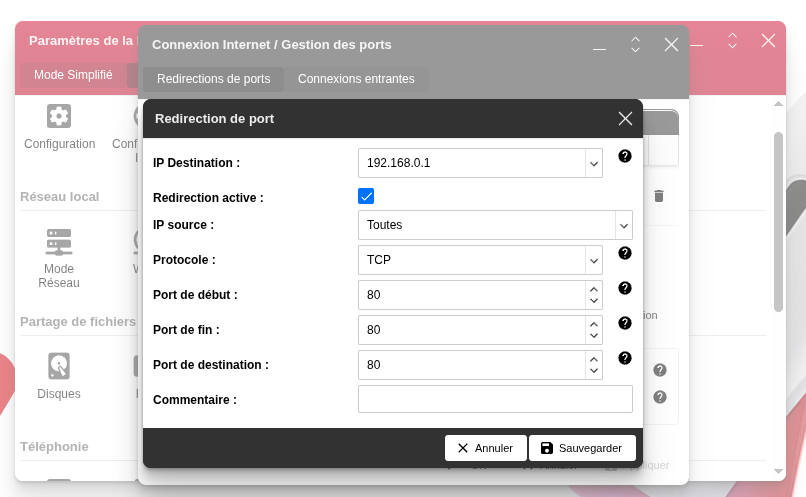This screenshot has height=497, width=806.
Task: Switch to Redirections de ports tab
Action: click(x=213, y=79)
